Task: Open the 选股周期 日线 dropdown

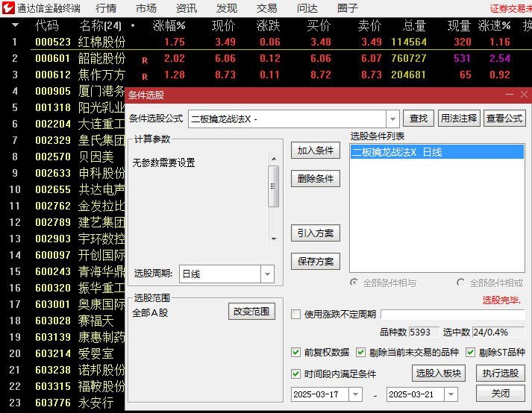Action: coord(267,274)
